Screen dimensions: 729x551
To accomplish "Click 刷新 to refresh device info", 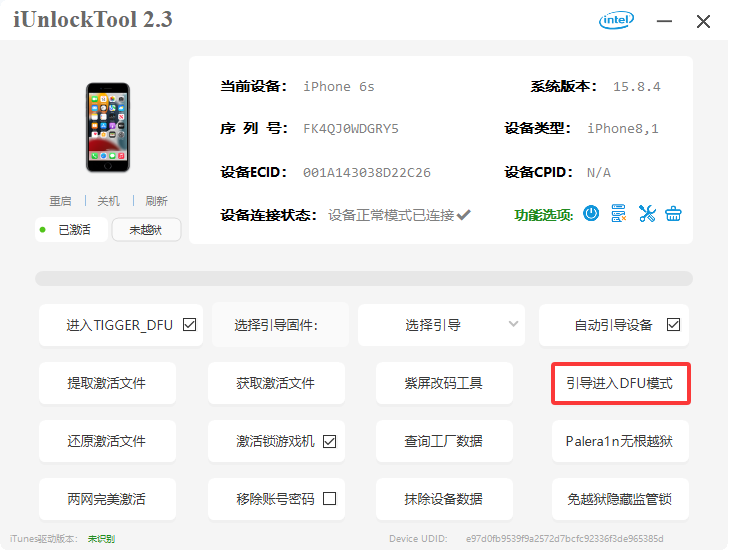I will 156,201.
